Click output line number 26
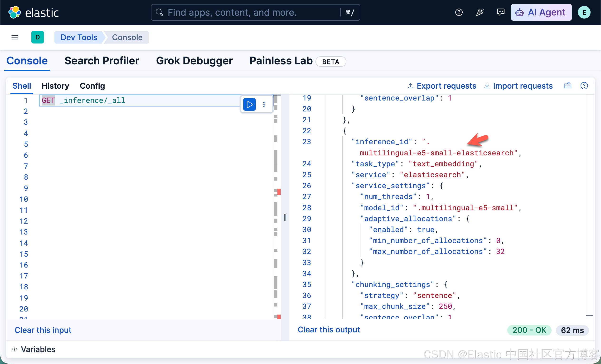 307,186
